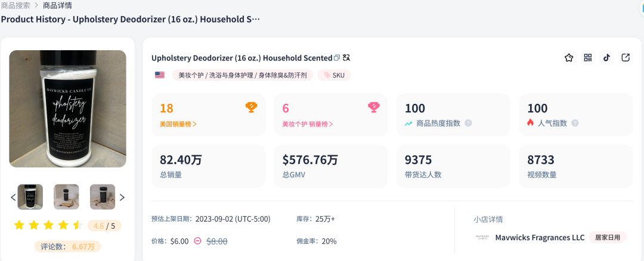Select the third product thumbnail
Viewport: 644px width, 261px height.
pos(103,197)
